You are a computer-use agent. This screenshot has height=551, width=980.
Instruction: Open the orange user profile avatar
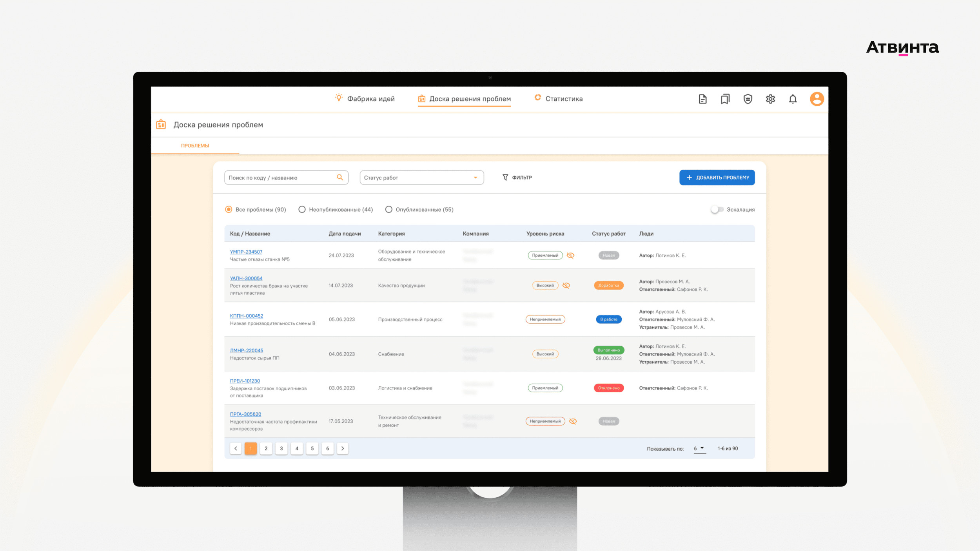click(817, 99)
